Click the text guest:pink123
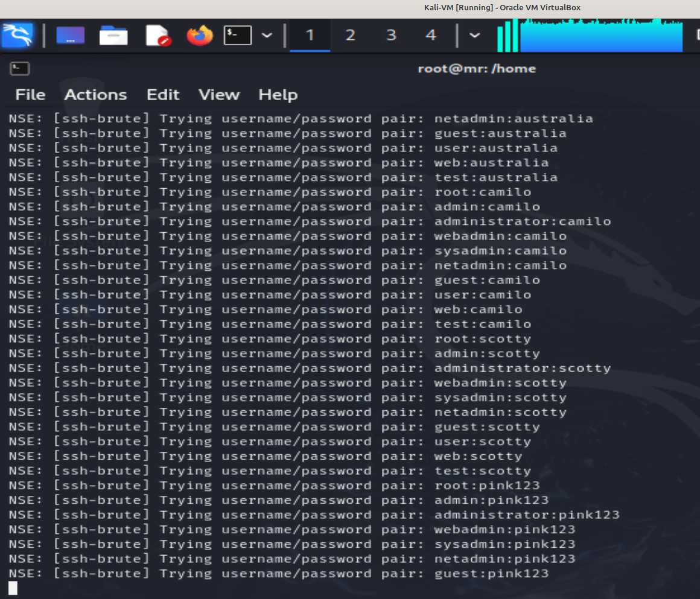700x599 pixels. click(492, 574)
